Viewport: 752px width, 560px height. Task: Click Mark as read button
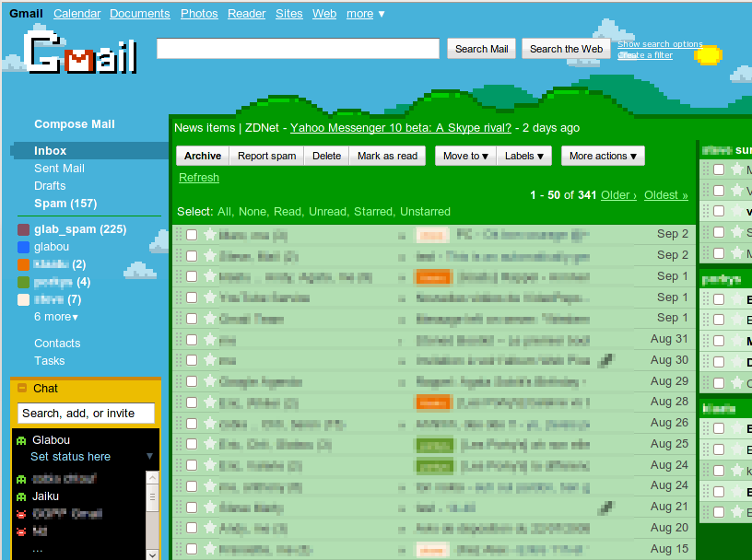point(387,156)
